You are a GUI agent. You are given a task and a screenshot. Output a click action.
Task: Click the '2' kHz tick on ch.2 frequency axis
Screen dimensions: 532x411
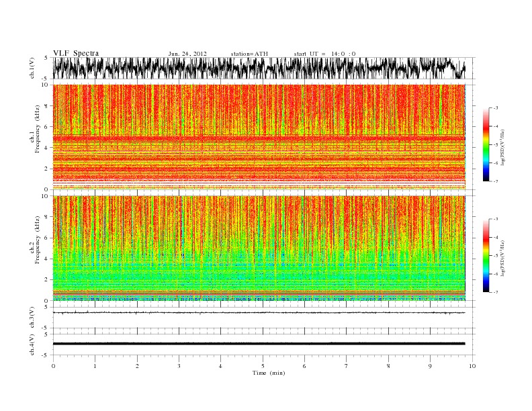point(46,280)
